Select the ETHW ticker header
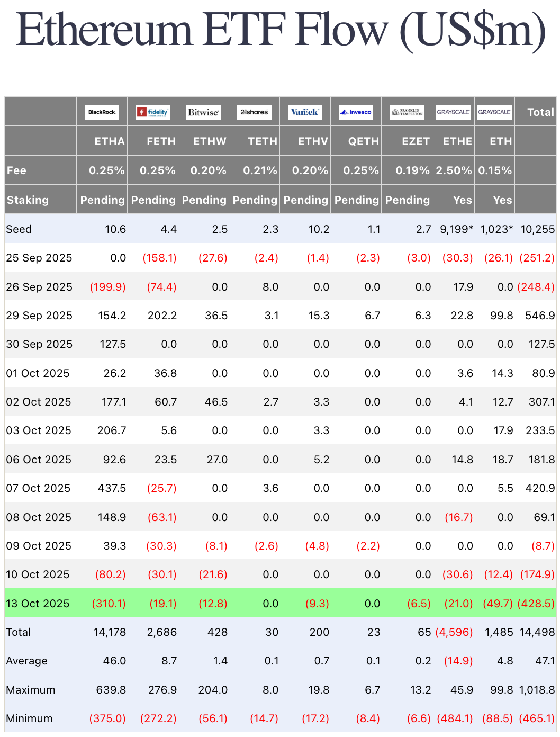Screen dimensions: 560x737 [210, 141]
